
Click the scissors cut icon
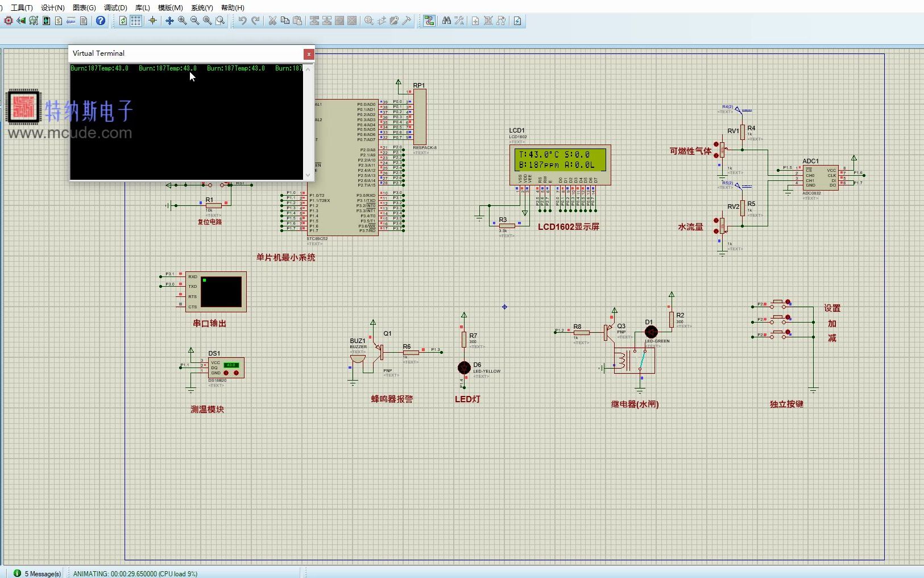(272, 20)
